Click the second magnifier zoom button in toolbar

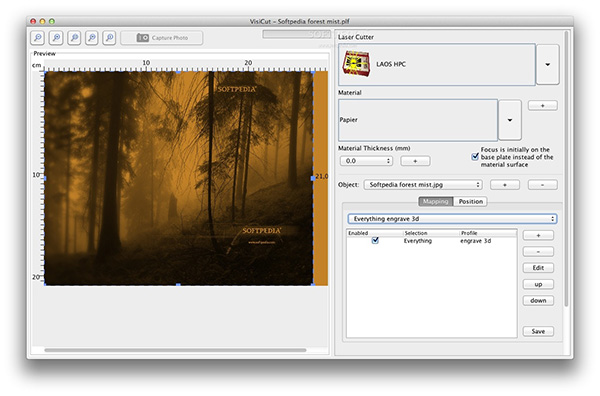[56, 38]
